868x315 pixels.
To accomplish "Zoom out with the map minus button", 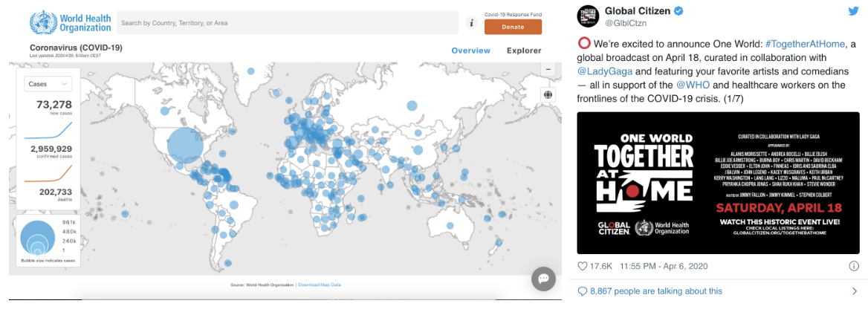I will point(548,70).
